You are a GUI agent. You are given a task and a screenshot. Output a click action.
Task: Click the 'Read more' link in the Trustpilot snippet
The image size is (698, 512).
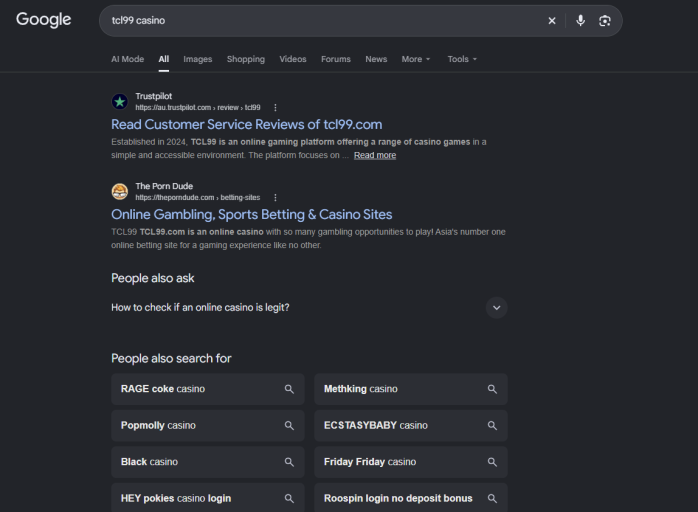[375, 155]
